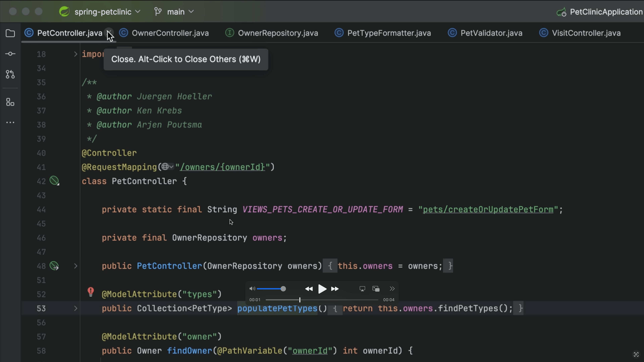Switch to the OwnerController.java tab
This screenshot has height=362, width=644.
pyautogui.click(x=170, y=33)
